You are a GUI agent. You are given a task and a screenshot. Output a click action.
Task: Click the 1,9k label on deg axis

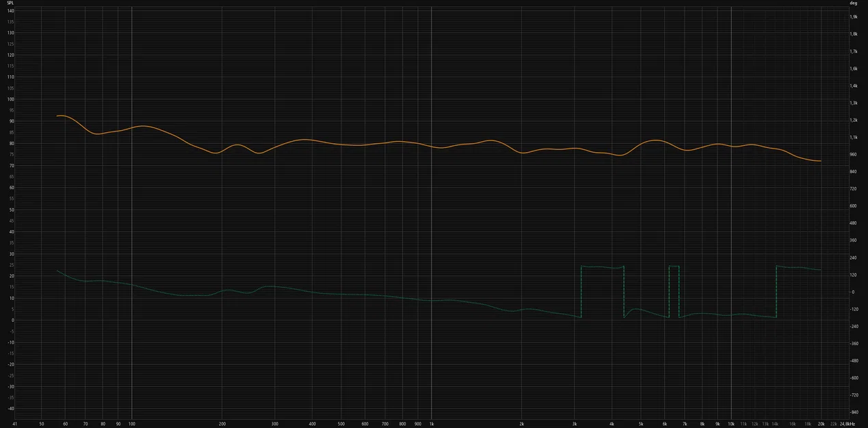854,16
